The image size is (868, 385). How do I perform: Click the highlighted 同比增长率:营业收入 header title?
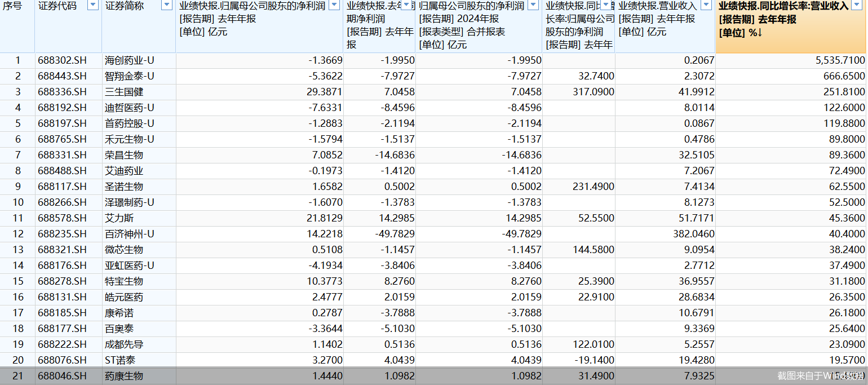783,6
